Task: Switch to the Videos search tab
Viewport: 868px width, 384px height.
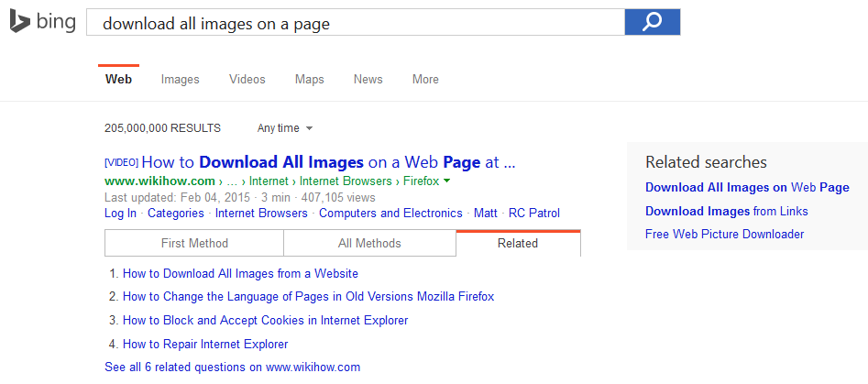Action: tap(247, 80)
